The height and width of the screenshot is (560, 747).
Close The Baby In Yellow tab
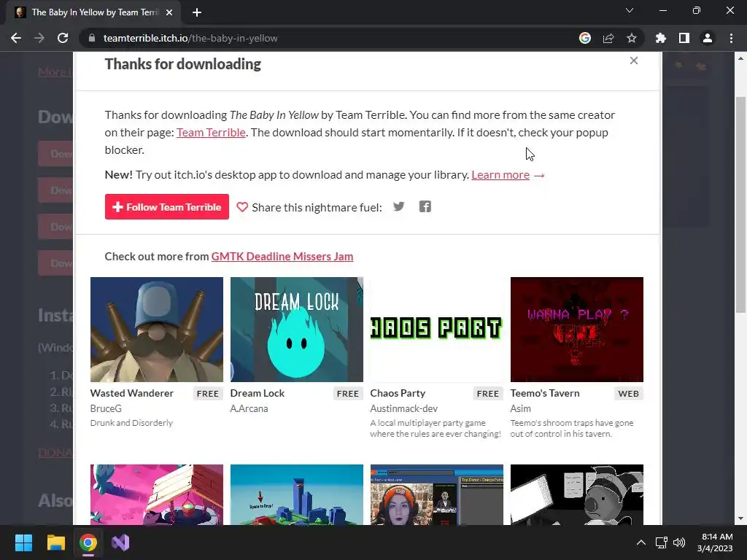(169, 13)
